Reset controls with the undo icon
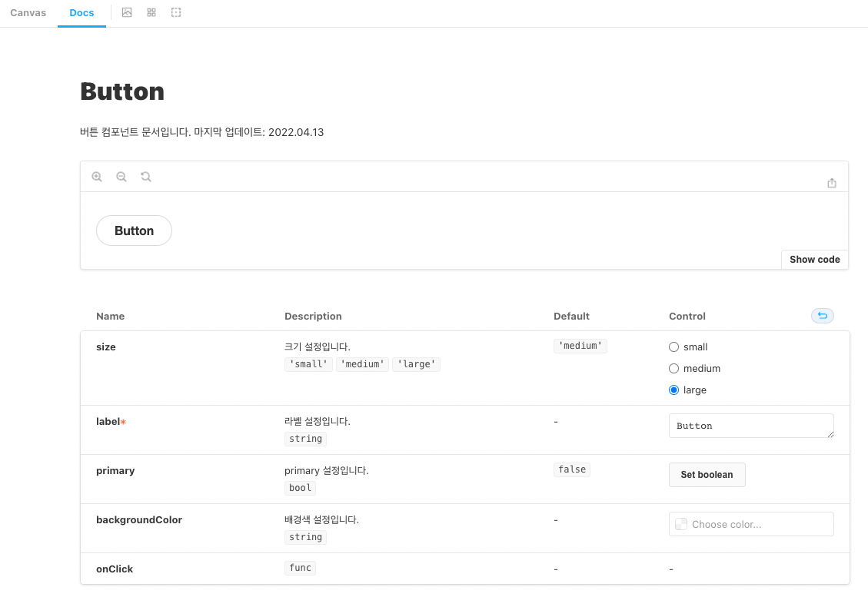 (x=823, y=315)
